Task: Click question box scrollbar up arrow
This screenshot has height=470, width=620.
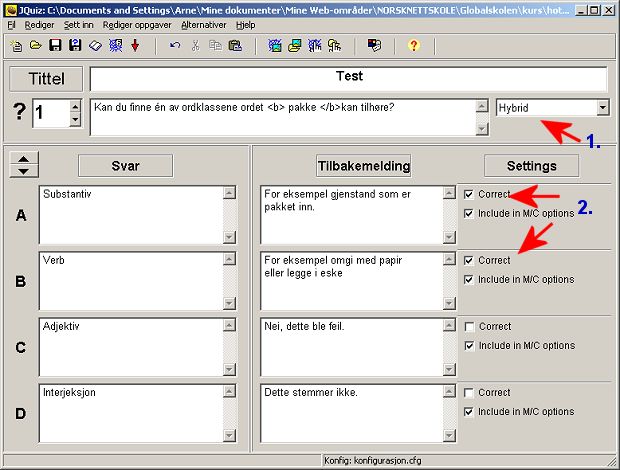Action: point(482,106)
